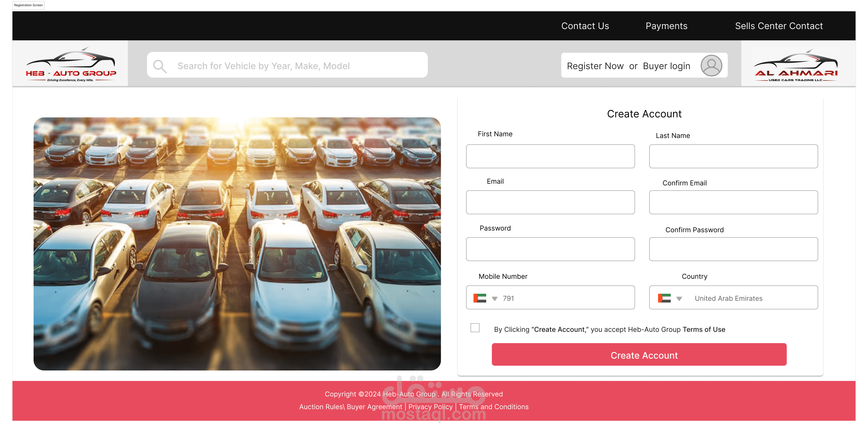Click the Register Now link

(595, 66)
